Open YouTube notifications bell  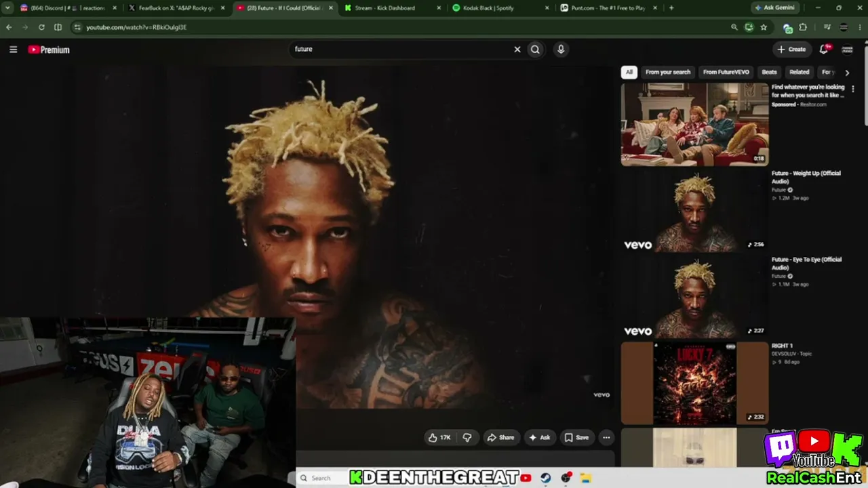(824, 49)
